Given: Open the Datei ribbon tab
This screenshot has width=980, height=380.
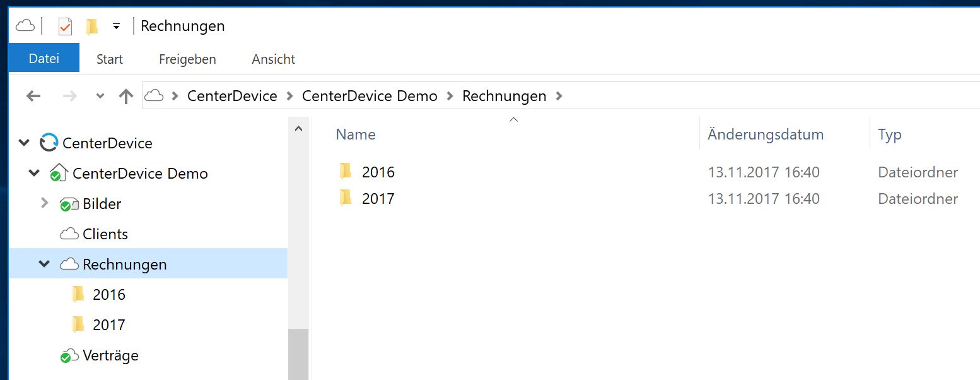Looking at the screenshot, I should click(44, 59).
